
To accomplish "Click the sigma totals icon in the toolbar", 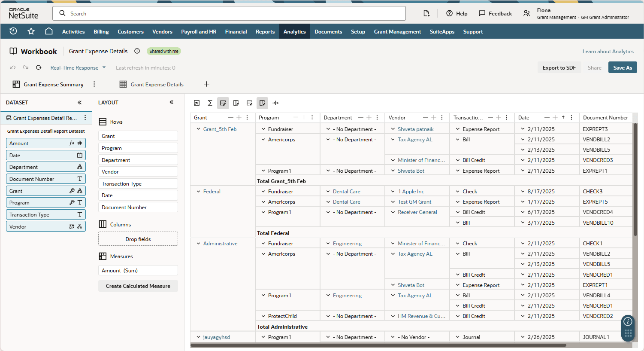I will point(210,103).
